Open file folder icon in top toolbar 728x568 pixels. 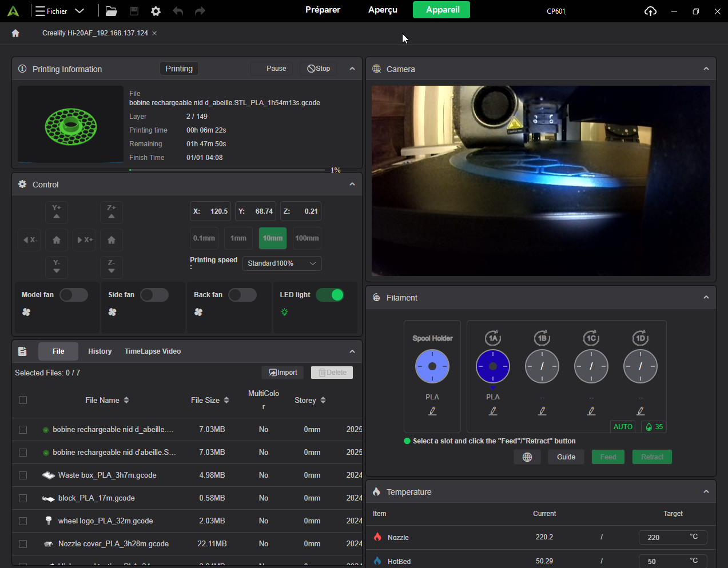click(x=112, y=11)
